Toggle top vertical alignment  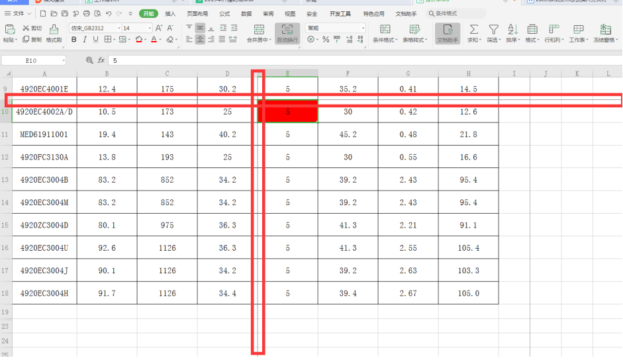[189, 28]
